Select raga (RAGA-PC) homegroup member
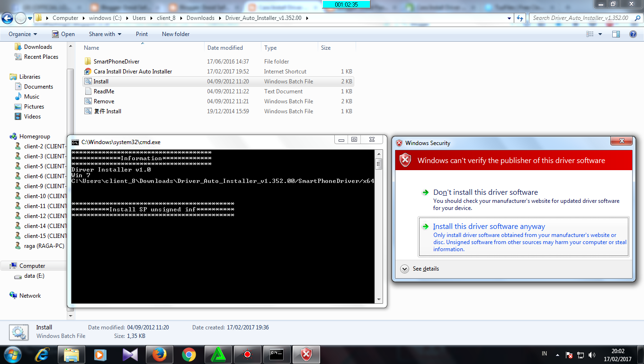 click(x=44, y=246)
